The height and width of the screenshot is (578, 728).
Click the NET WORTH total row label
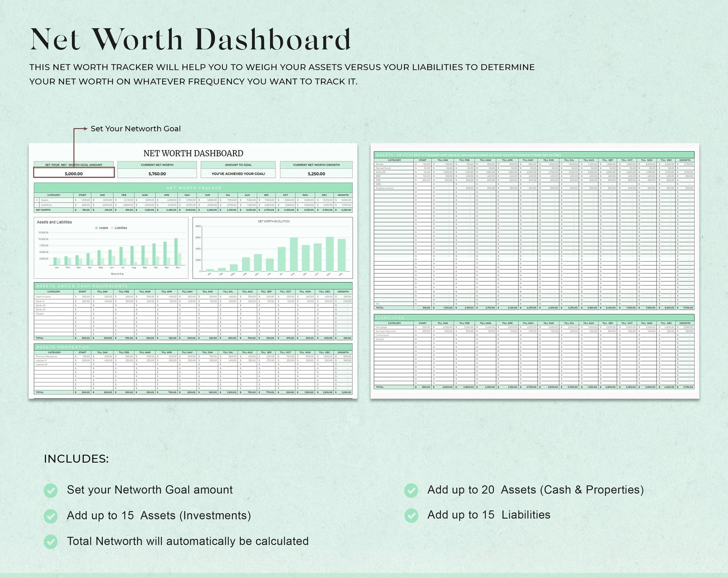click(x=43, y=210)
